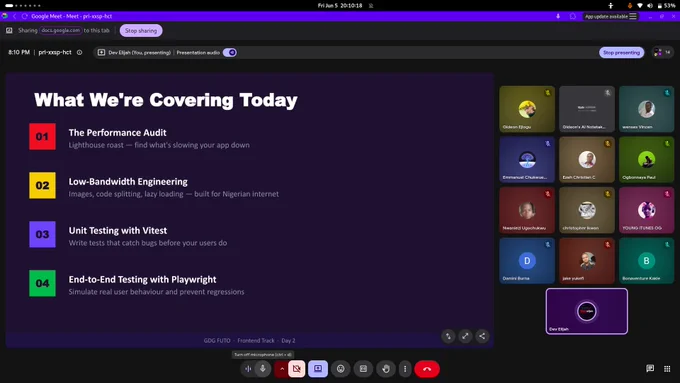The height and width of the screenshot is (383, 680).
Task: Click 'The Performance Audit' heading
Action: tap(118, 133)
